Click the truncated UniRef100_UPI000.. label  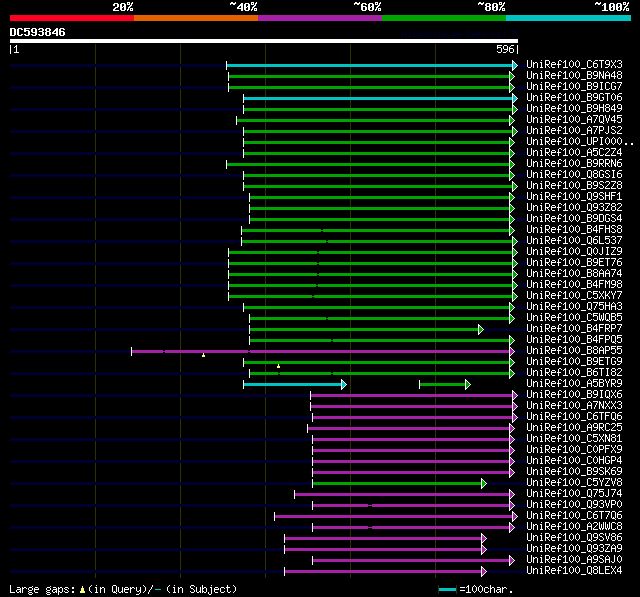[580, 142]
